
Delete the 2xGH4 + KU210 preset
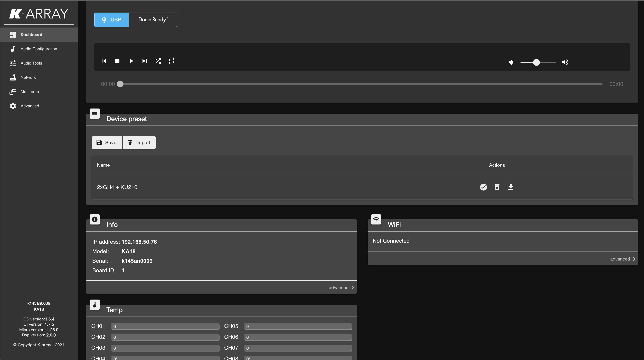pos(497,187)
